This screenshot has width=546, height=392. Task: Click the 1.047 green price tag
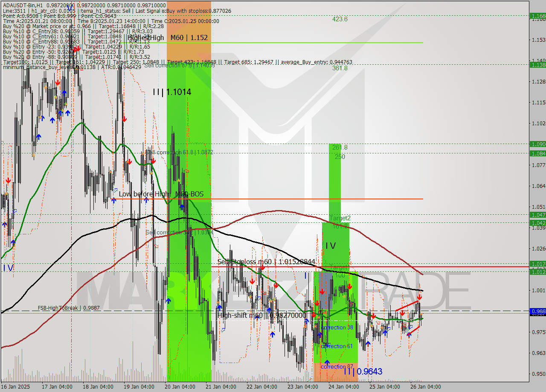(x=537, y=215)
